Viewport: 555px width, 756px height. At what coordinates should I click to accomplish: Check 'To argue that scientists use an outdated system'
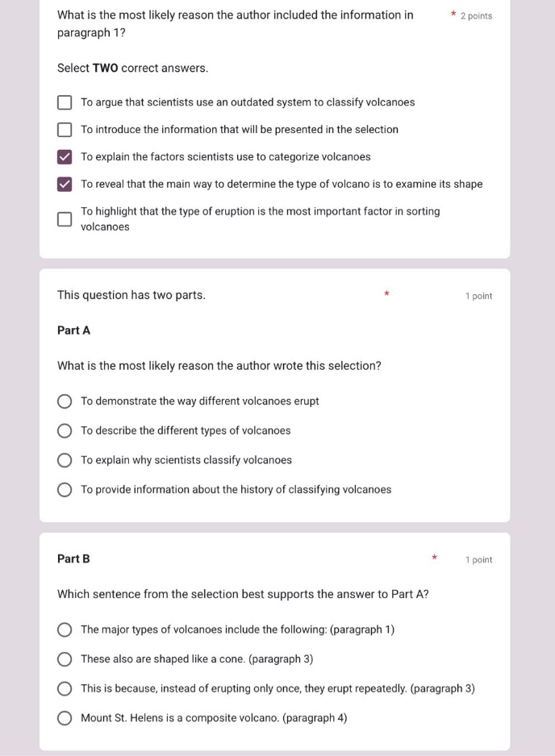(65, 102)
